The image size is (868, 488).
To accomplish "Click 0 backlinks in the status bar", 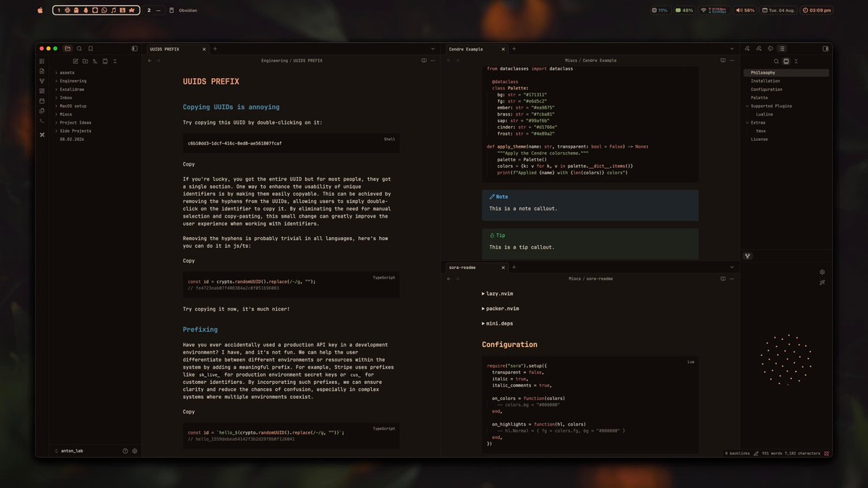I will (x=738, y=453).
